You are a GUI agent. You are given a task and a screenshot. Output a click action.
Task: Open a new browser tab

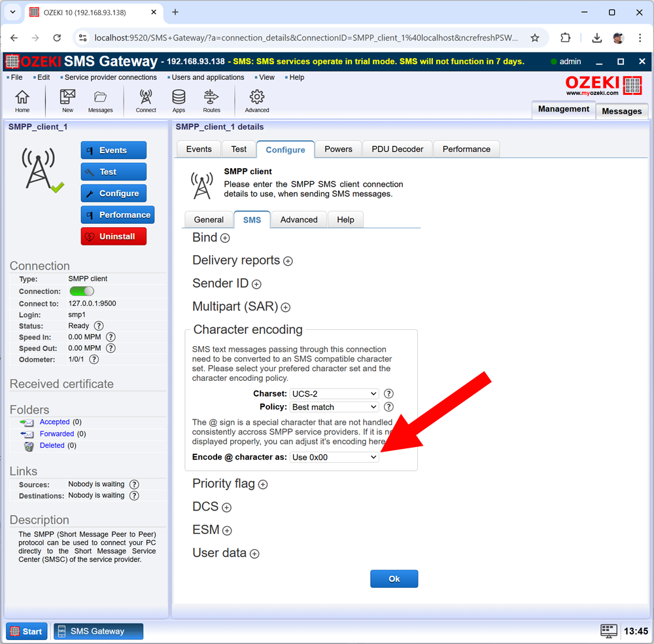pos(175,12)
